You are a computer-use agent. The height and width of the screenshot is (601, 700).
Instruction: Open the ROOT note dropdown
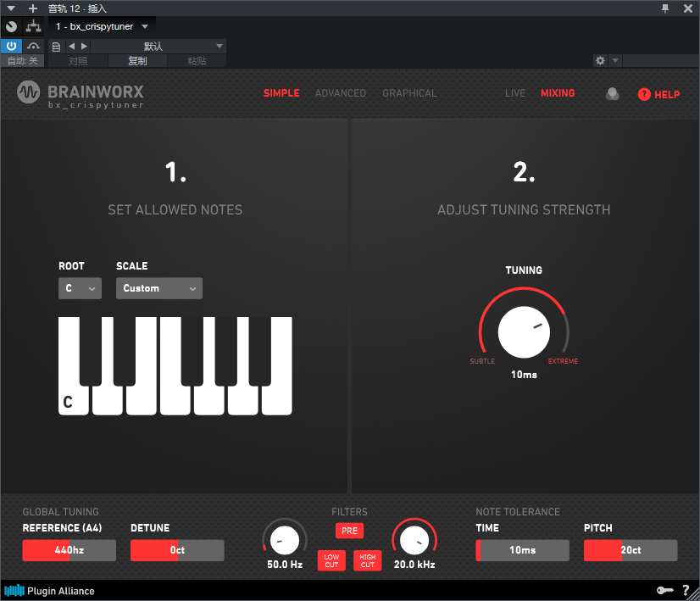[x=80, y=288]
